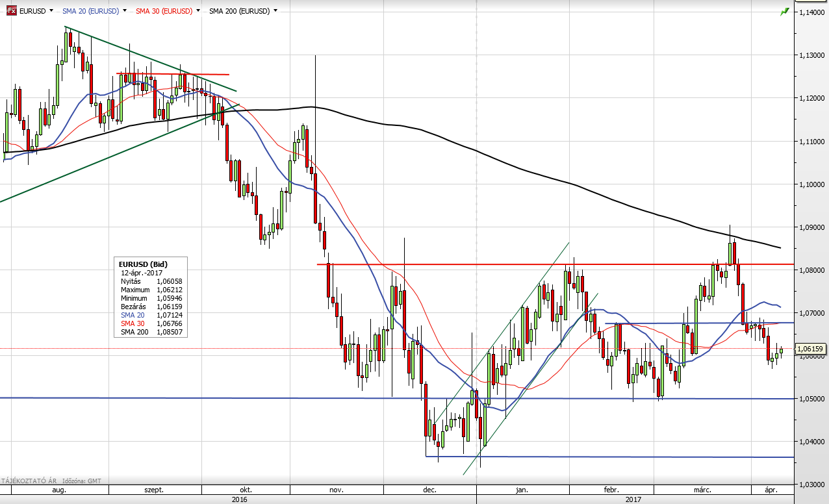
Task: Click the 1,08000 price axis label
Action: click(x=811, y=270)
